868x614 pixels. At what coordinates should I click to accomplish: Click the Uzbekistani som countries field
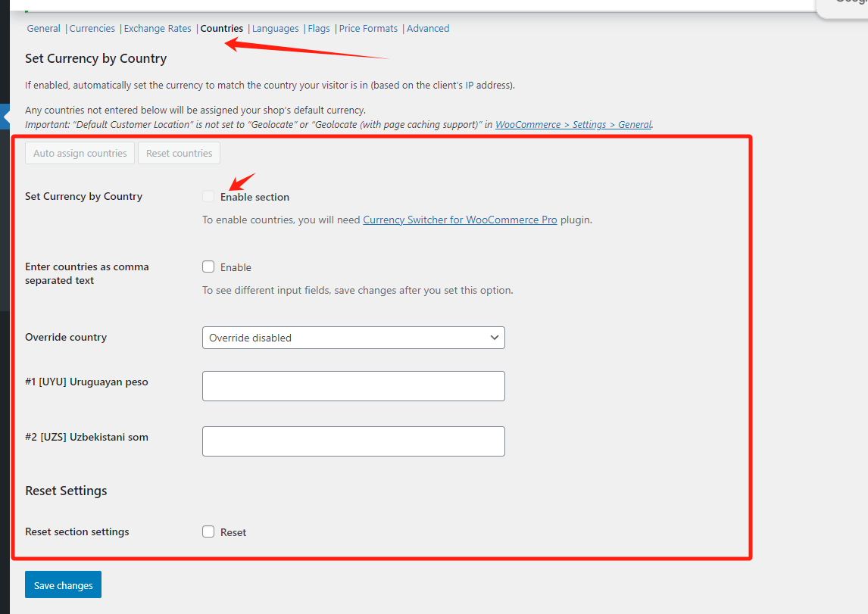point(353,441)
